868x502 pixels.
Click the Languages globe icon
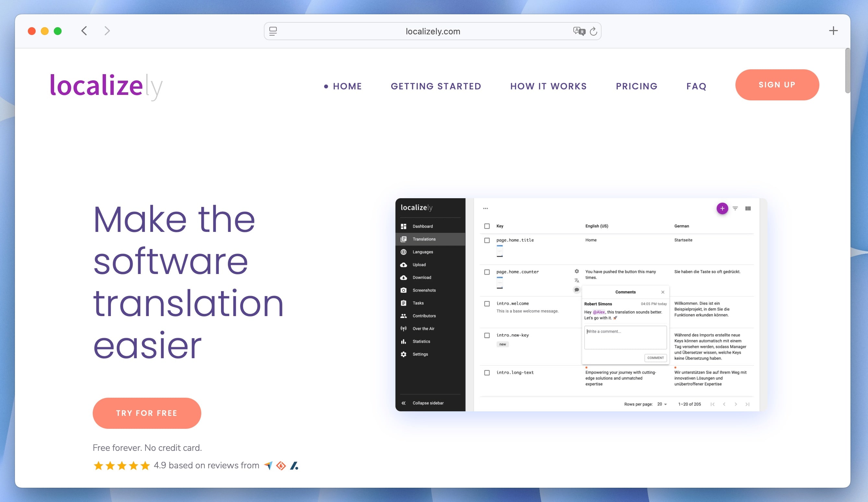[403, 252]
